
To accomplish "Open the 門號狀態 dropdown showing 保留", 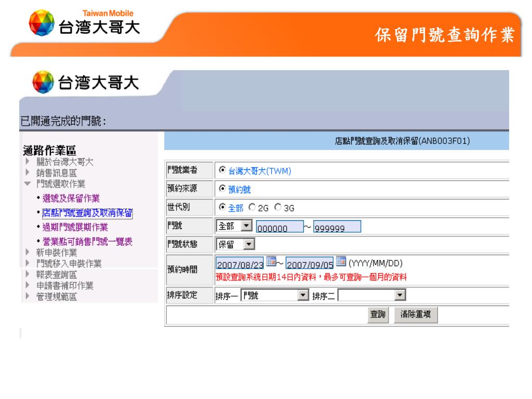I will click(235, 244).
